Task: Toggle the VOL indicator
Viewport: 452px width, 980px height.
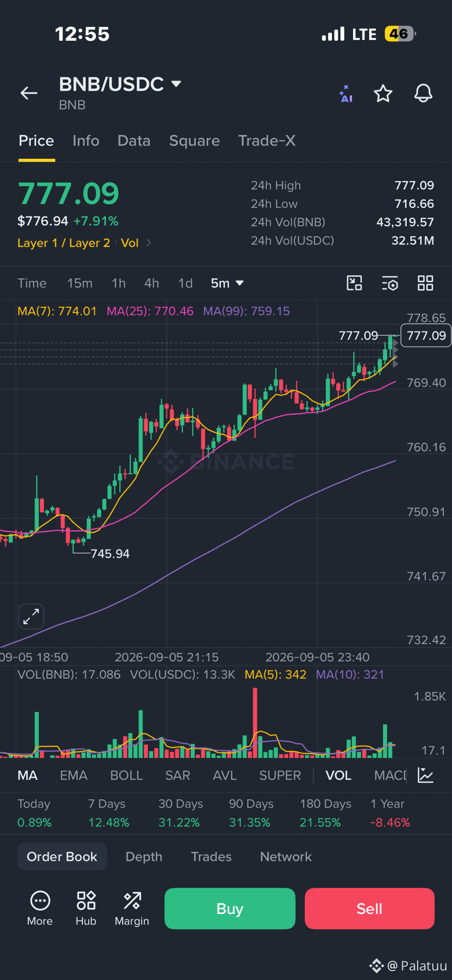Action: click(338, 775)
